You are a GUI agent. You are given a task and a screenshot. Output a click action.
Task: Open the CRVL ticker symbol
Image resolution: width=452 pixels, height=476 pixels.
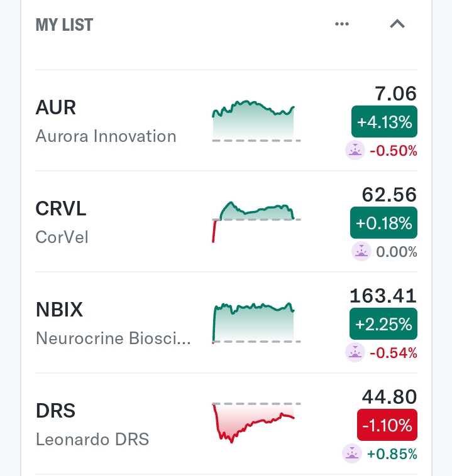61,208
